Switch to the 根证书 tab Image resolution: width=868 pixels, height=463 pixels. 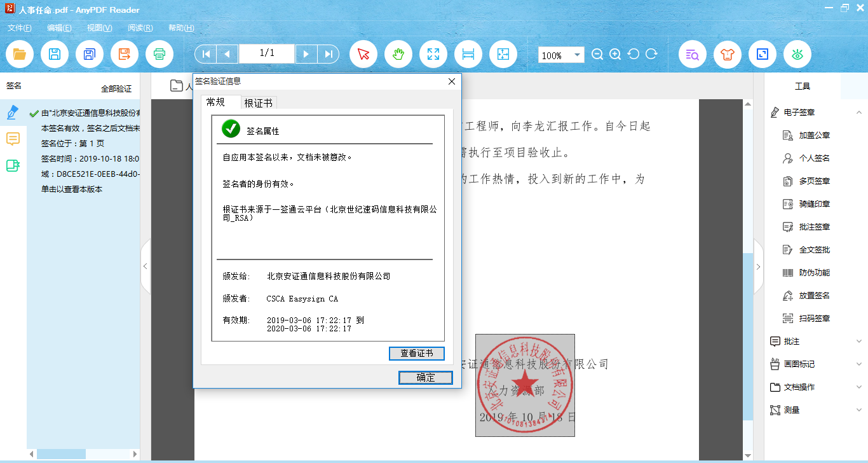(x=259, y=103)
